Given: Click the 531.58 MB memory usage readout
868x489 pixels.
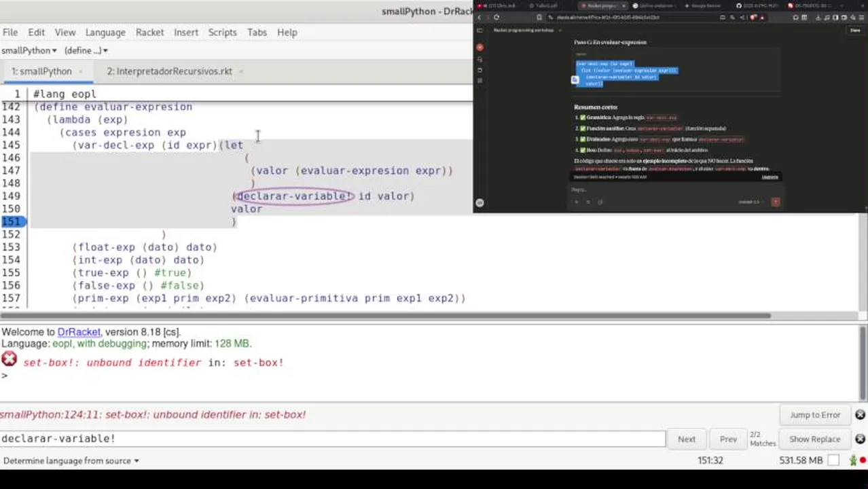Looking at the screenshot, I should (800, 460).
